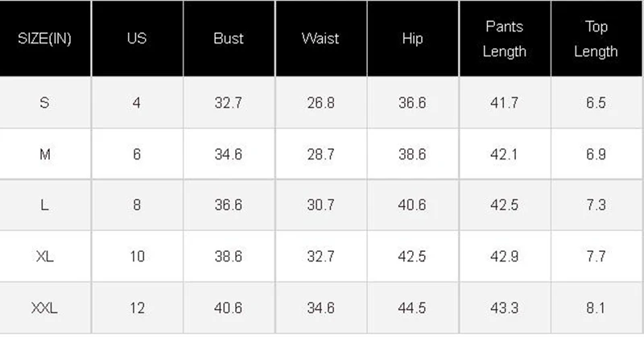Select the M size row label
Image resolution: width=644 pixels, height=338 pixels.
click(45, 155)
